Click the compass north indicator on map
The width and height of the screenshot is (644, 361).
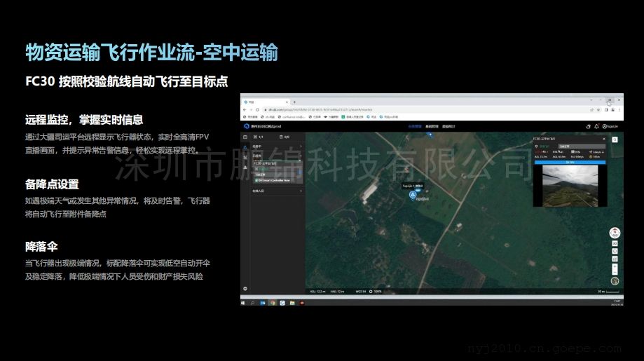(615, 231)
